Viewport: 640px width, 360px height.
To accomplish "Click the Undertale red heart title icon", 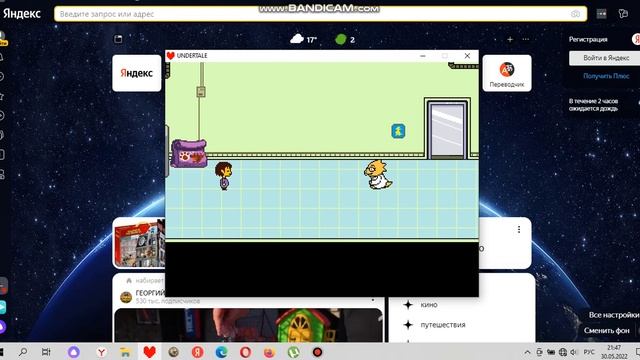I will (x=171, y=56).
